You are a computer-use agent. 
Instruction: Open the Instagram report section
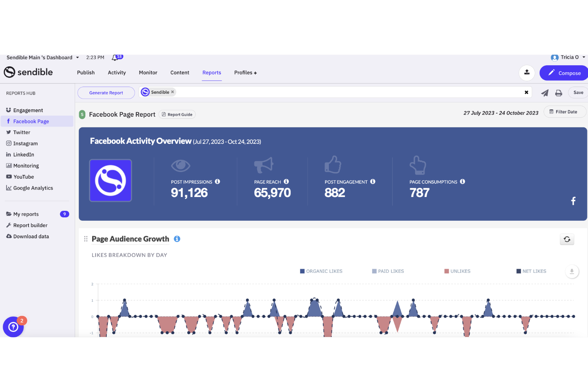tap(25, 143)
